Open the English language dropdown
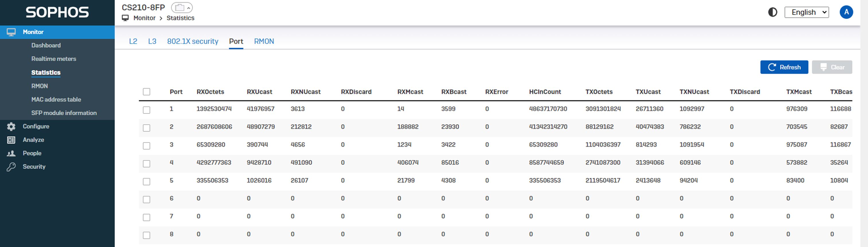Screen dimensions: 868x247 click(806, 13)
